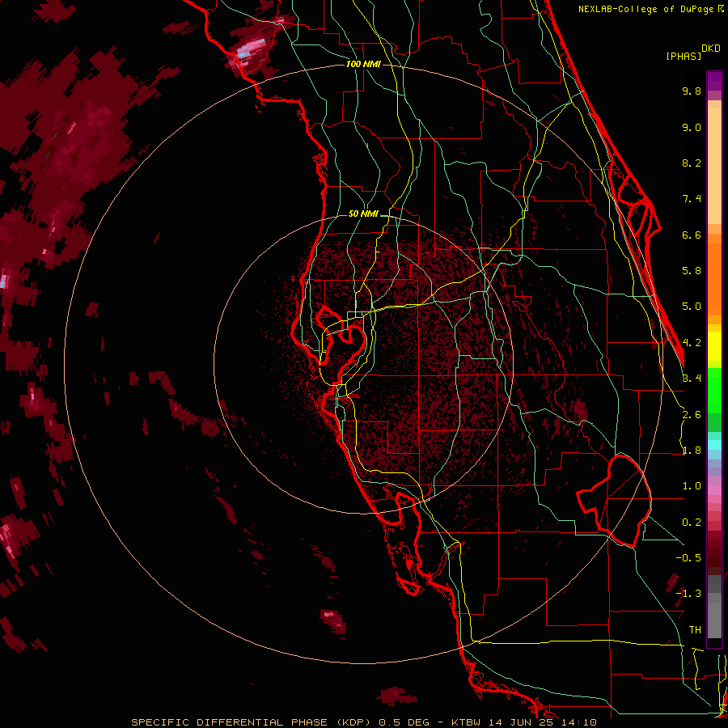728x728 pixels.
Task: Click the 100 NMI range ring label
Action: (363, 64)
